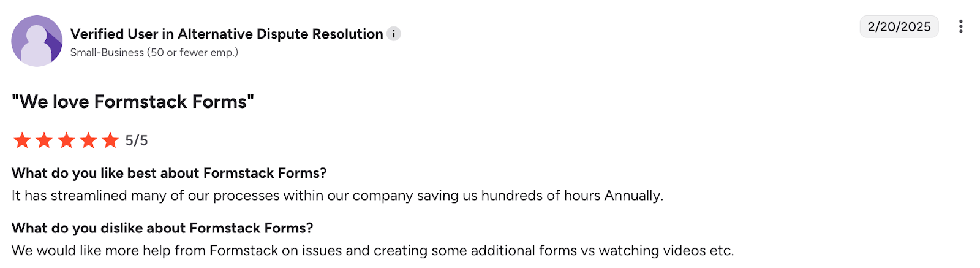Open the three-dot more options menu
The height and width of the screenshot is (268, 980).
[960, 26]
